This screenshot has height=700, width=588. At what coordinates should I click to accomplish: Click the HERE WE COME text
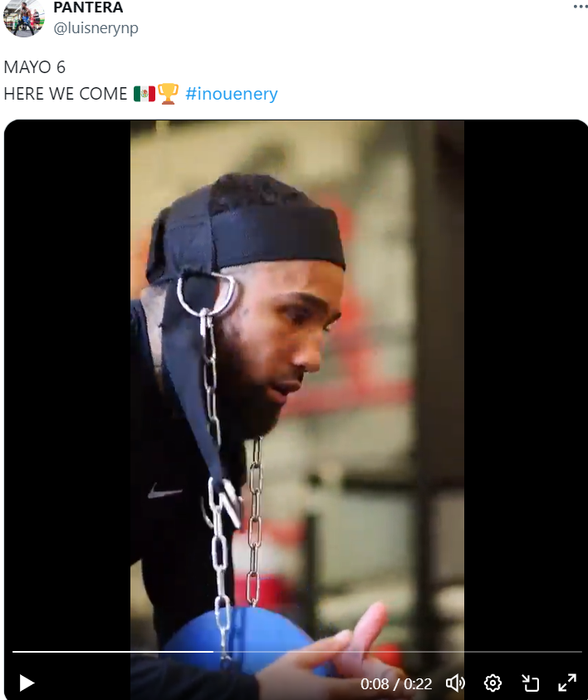pos(65,94)
